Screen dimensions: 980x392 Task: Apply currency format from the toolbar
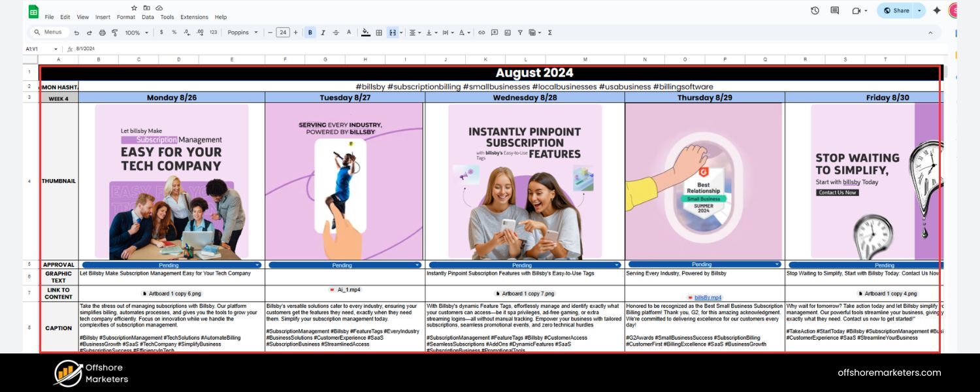pos(161,32)
